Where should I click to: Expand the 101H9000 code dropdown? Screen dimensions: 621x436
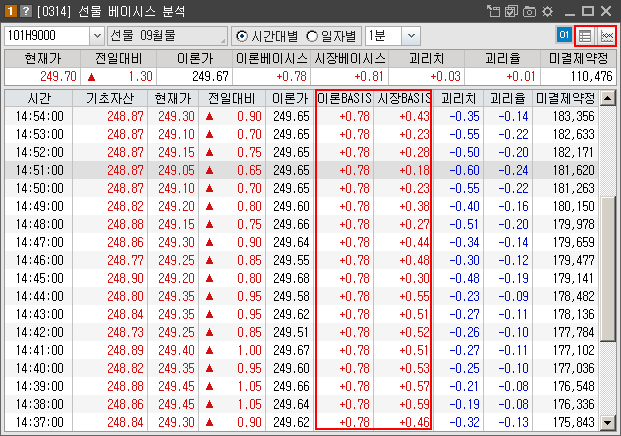(97, 36)
